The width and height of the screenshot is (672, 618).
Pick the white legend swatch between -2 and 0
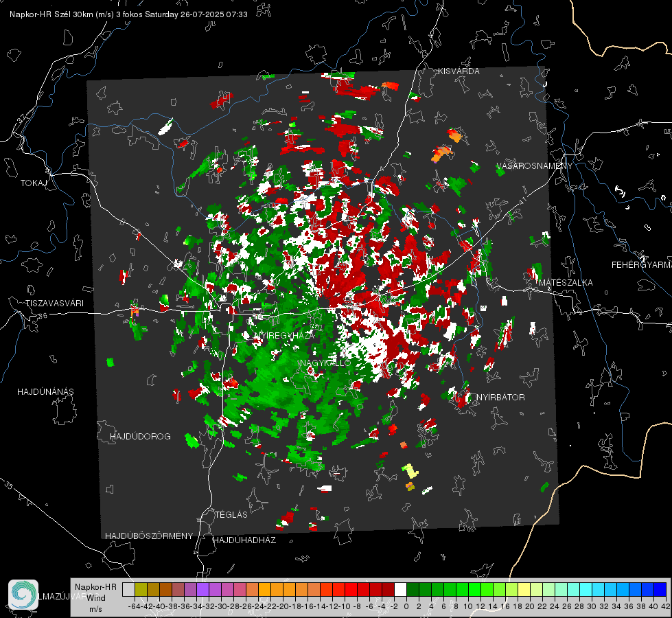pos(400,589)
